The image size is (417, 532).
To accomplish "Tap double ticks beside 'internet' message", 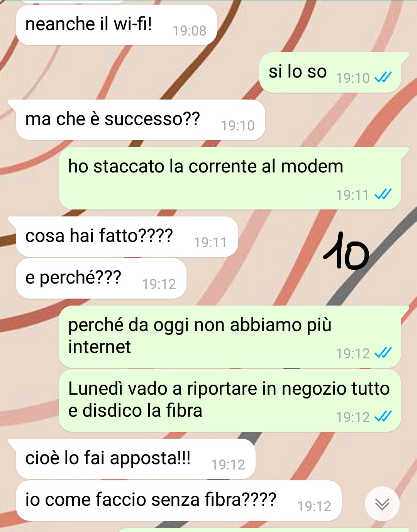I will (x=383, y=353).
